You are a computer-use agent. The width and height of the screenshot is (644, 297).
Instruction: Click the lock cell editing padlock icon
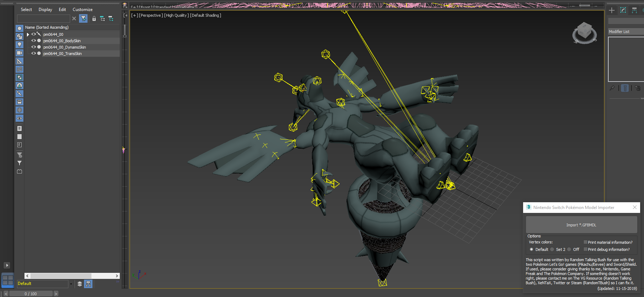tap(94, 19)
